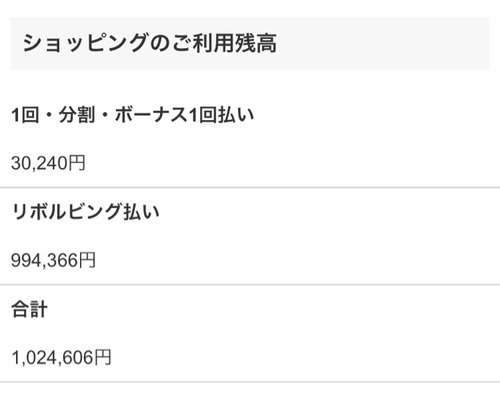
Task: Click the divider line under 30,240円
Action: tap(250, 188)
